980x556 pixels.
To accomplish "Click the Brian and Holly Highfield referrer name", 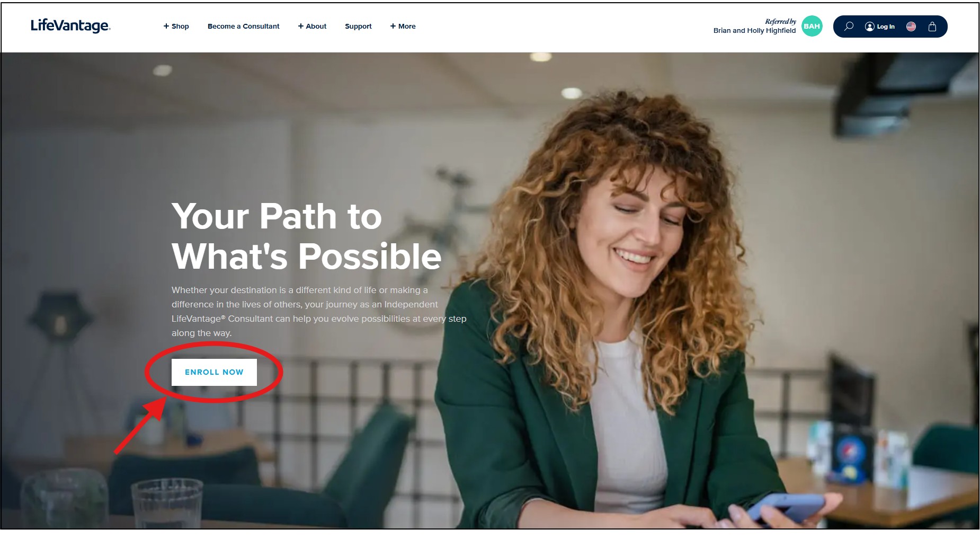I will point(754,31).
